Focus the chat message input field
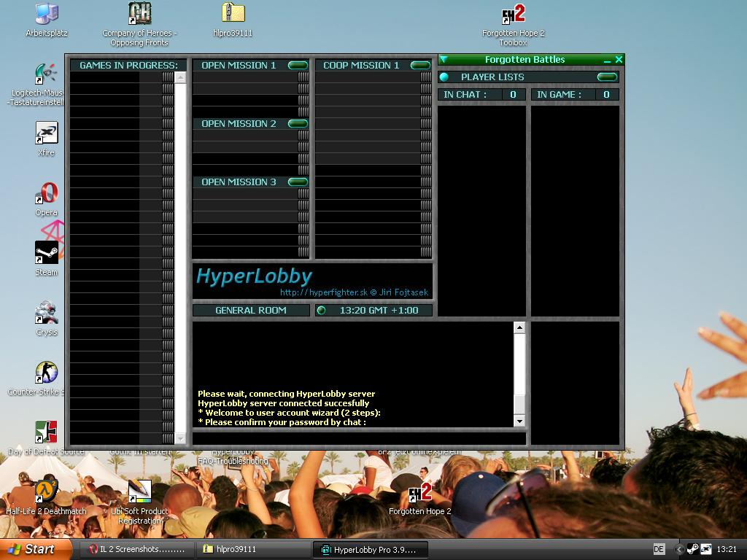Image resolution: width=747 pixels, height=560 pixels. (x=359, y=438)
